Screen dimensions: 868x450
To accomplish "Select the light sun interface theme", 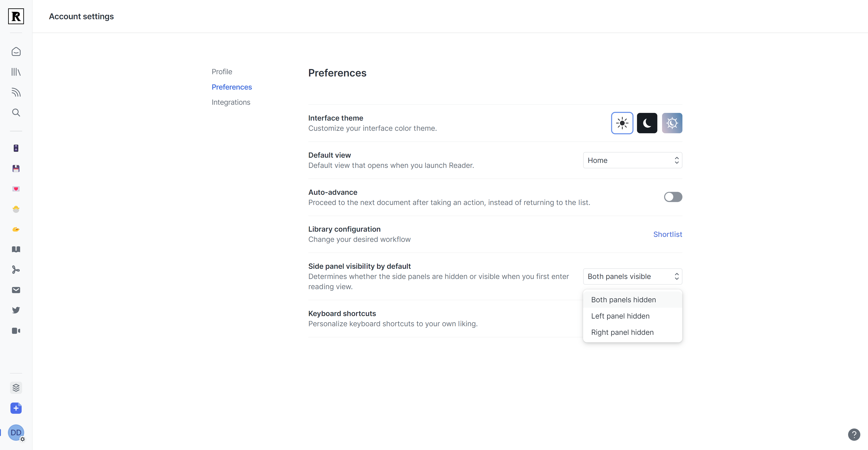I will click(622, 123).
